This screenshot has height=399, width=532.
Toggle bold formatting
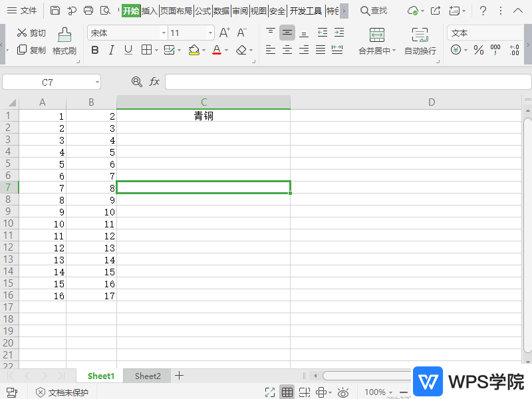coord(94,50)
